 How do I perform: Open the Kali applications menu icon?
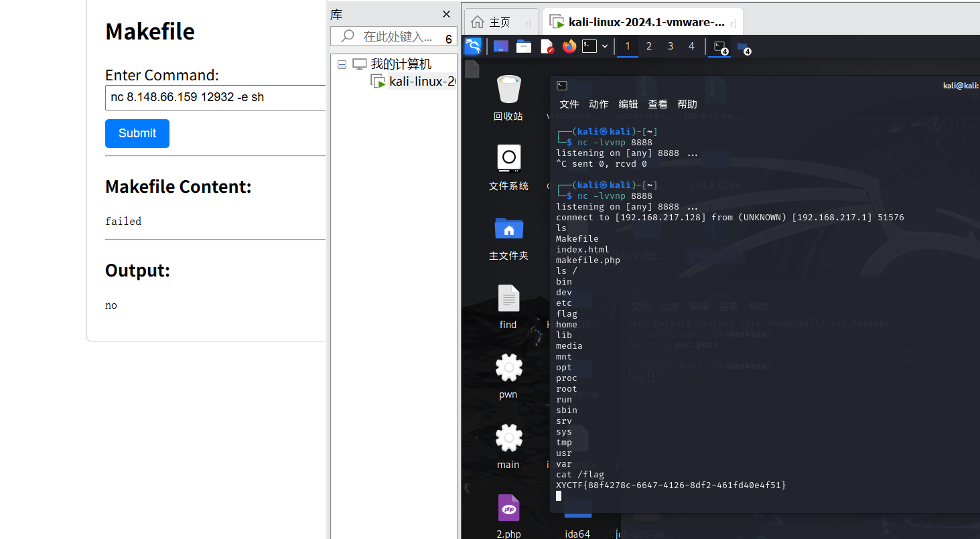click(x=473, y=46)
